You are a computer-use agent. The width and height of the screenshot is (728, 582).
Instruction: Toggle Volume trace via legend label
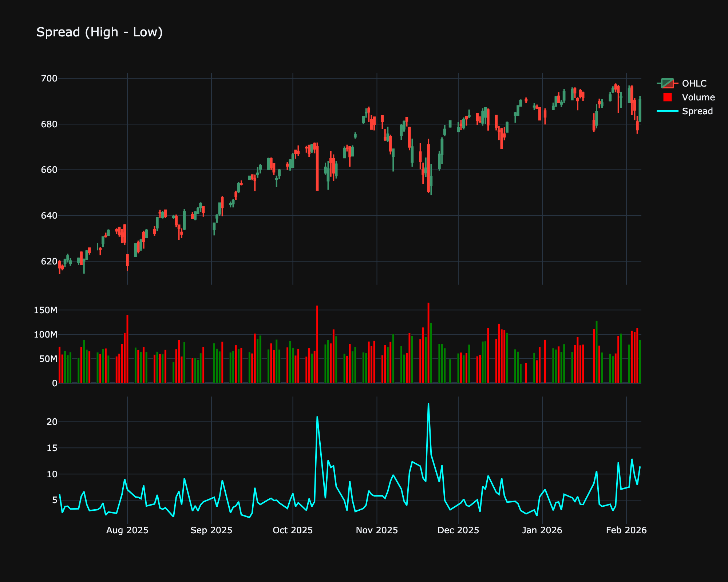point(698,97)
